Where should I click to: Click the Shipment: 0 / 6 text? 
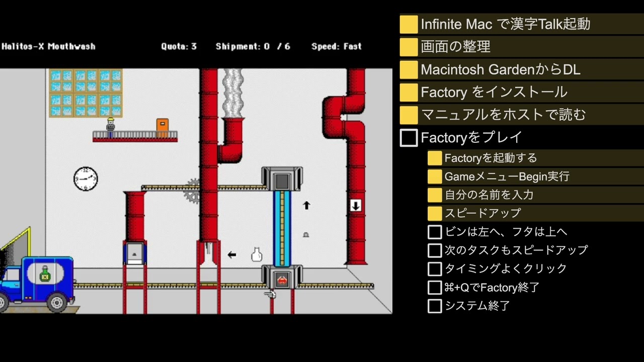click(x=253, y=46)
